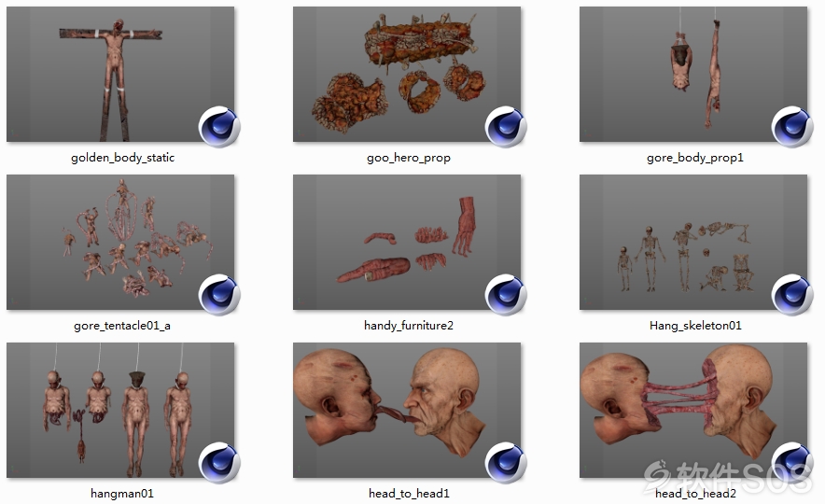Select the golden_body_static thumbnail

[120, 74]
